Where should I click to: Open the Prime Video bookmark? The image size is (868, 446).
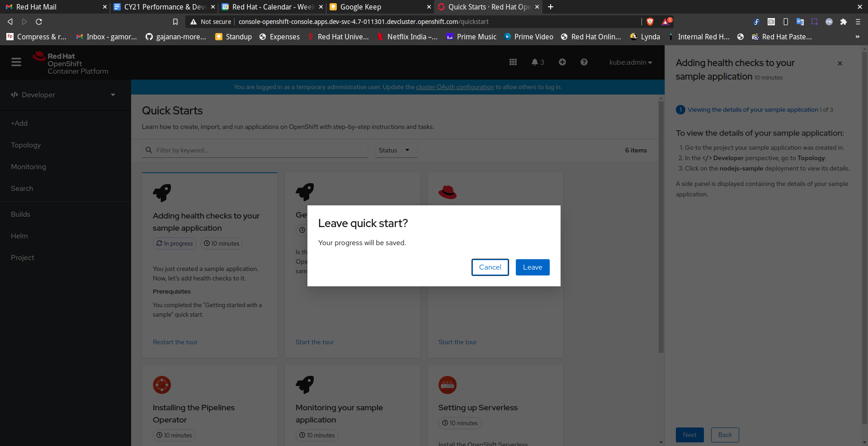[528, 37]
